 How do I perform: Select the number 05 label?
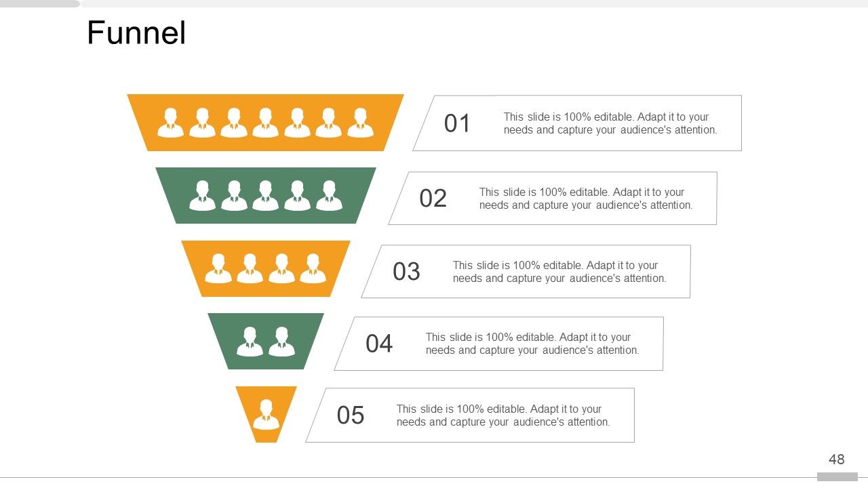point(351,415)
